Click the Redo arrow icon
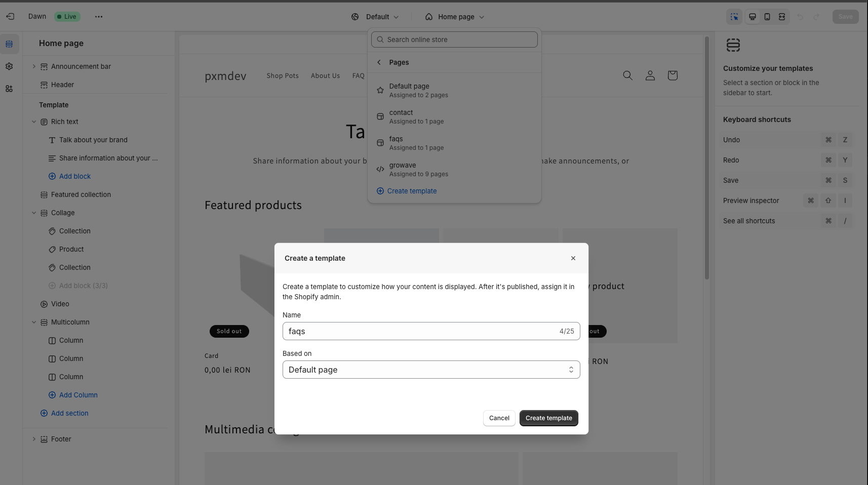 click(816, 17)
